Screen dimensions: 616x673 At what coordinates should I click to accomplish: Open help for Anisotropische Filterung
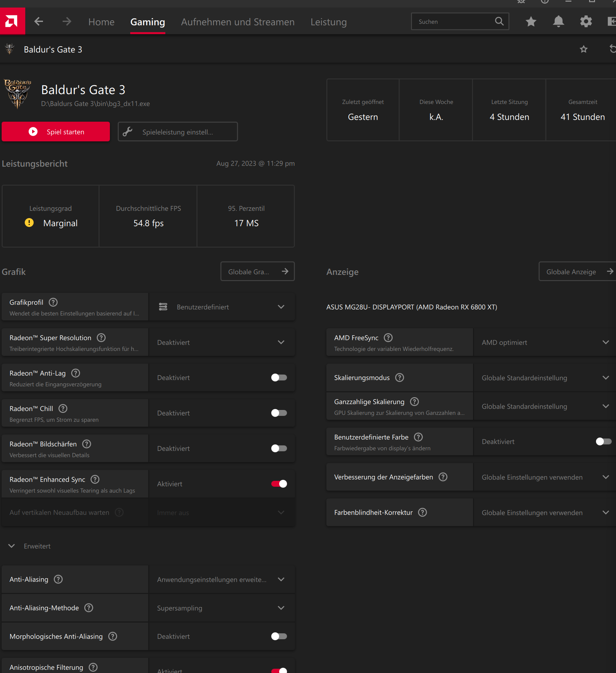point(93,667)
